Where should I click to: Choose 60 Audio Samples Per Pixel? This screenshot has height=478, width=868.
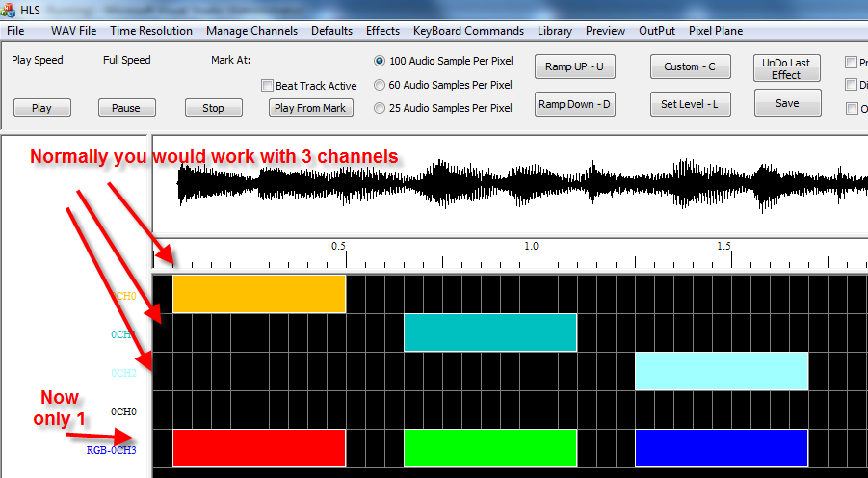pos(380,85)
